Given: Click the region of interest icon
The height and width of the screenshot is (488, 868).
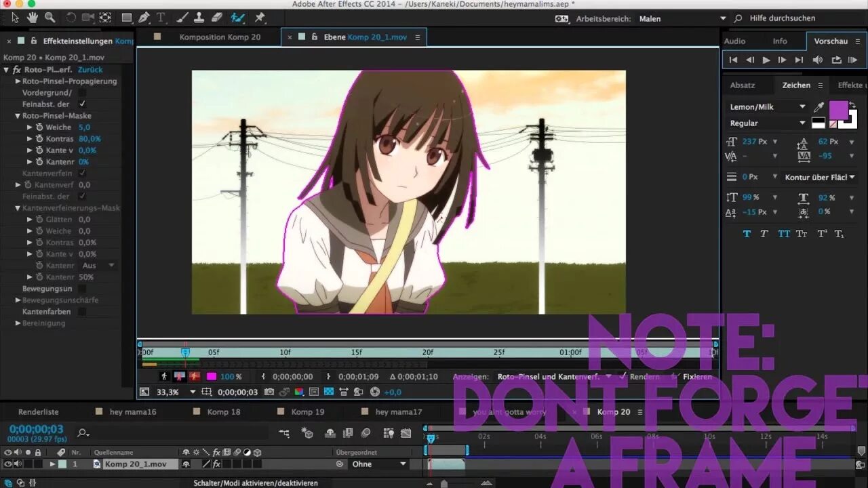Looking at the screenshot, I should tap(314, 392).
